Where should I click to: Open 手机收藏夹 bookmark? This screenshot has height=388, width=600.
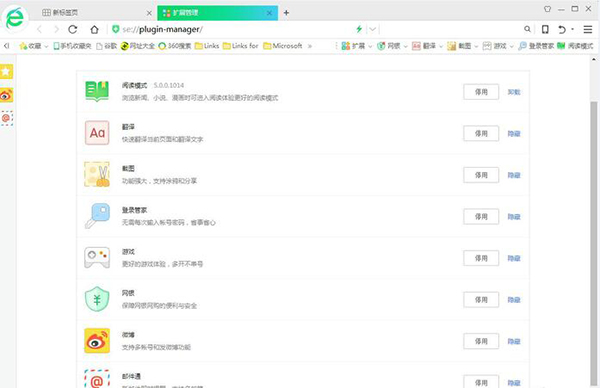pos(72,46)
